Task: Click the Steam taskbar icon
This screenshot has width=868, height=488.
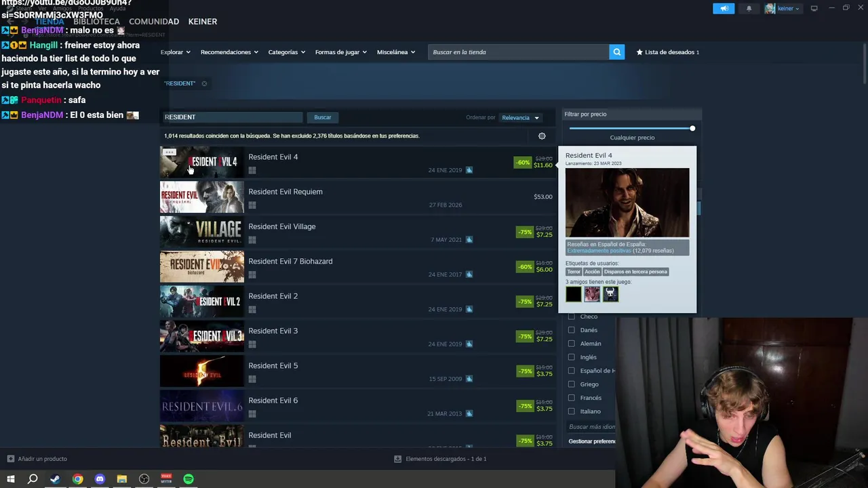Action: pos(55,479)
